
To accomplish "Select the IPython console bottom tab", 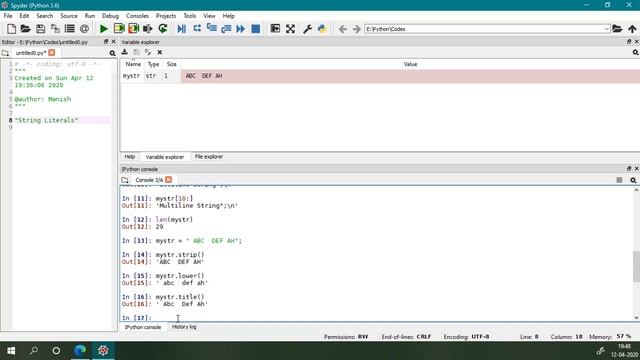I will (143, 327).
